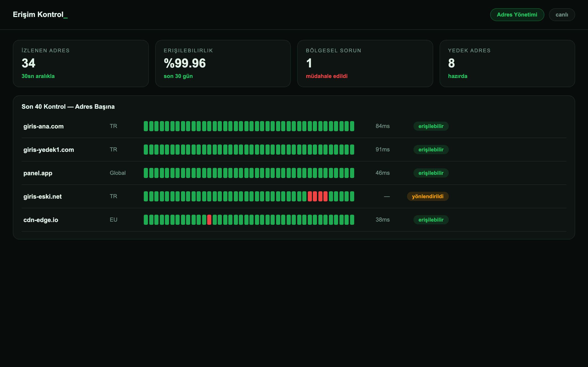
Task: Select the İzlenen Adres stat card
Action: pos(81,64)
